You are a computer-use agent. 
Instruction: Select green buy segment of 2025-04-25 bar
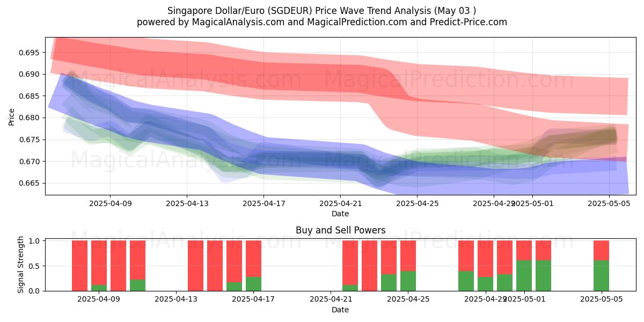click(408, 281)
